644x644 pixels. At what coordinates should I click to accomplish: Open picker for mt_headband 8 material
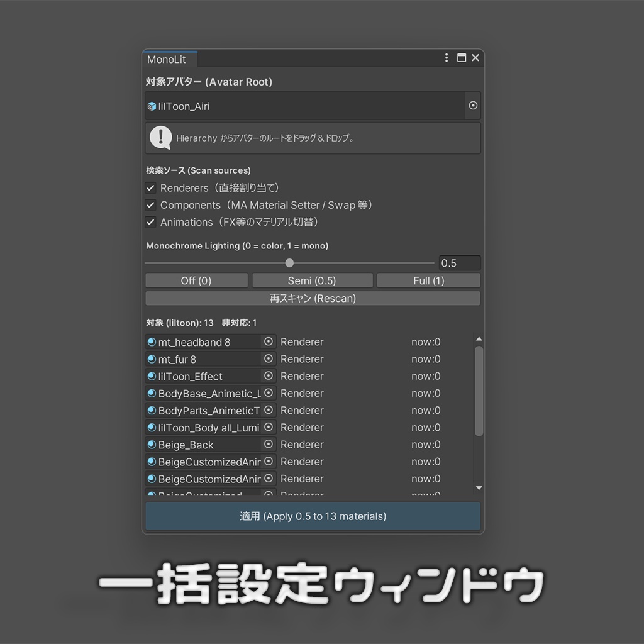coord(269,341)
